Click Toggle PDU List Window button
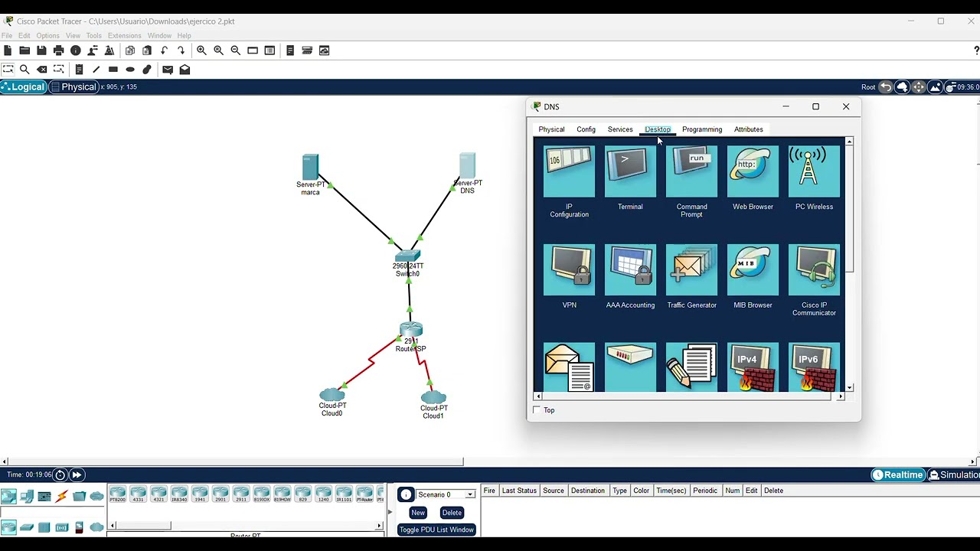The image size is (980, 551). pos(436,530)
